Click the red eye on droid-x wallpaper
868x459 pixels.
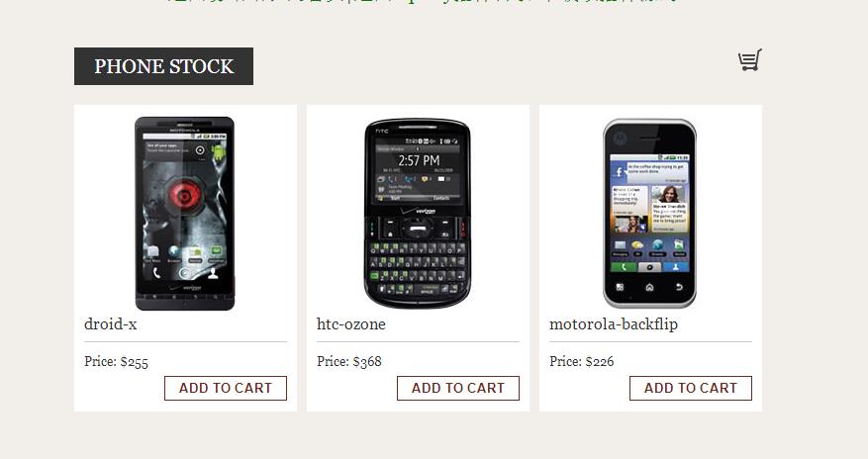[184, 195]
